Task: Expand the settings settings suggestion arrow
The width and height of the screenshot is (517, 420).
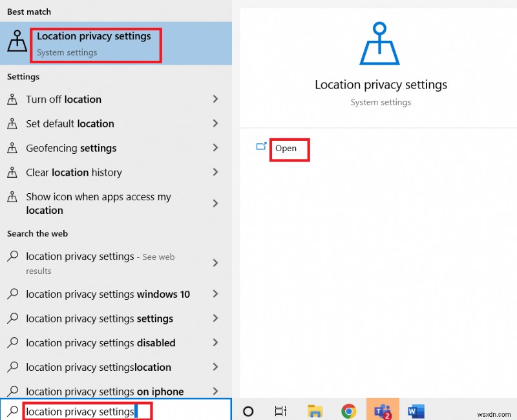Action: 215,318
